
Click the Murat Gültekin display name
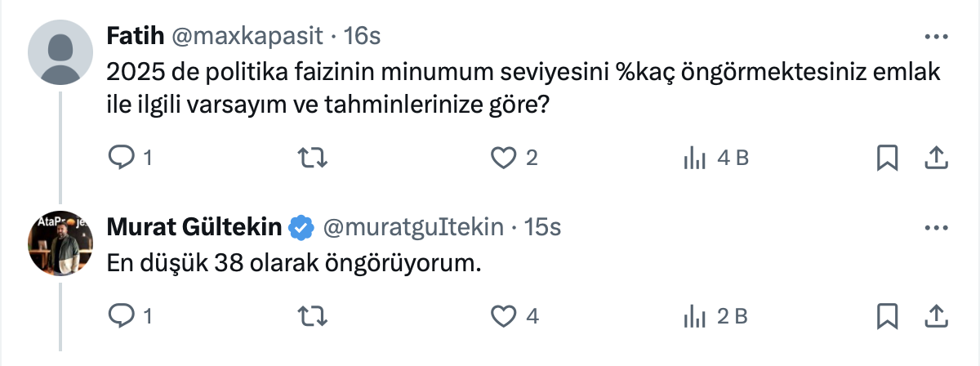pyautogui.click(x=194, y=226)
